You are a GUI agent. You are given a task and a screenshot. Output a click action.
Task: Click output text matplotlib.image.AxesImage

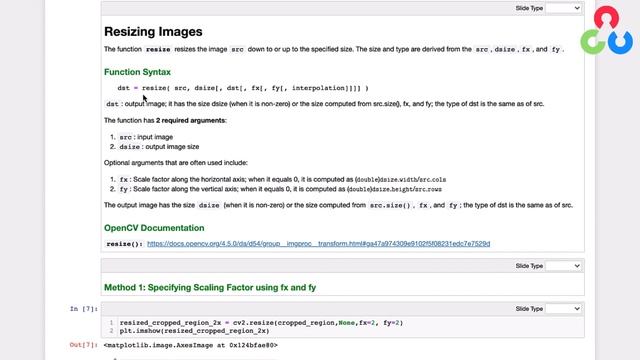point(191,345)
